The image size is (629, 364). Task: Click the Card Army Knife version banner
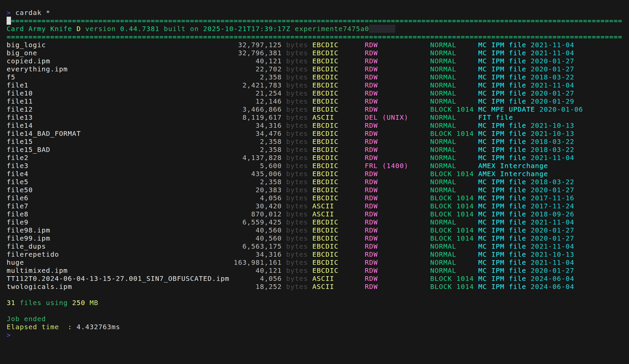pyautogui.click(x=187, y=29)
